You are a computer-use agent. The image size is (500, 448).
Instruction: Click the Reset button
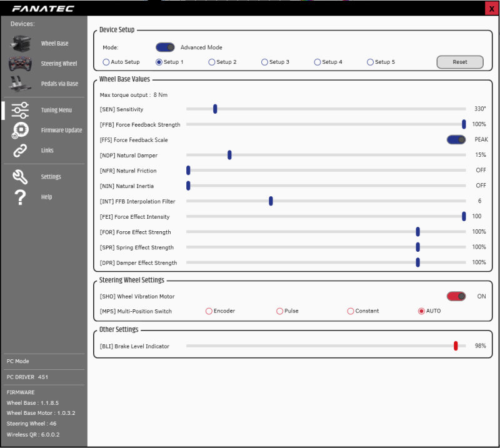pos(460,62)
